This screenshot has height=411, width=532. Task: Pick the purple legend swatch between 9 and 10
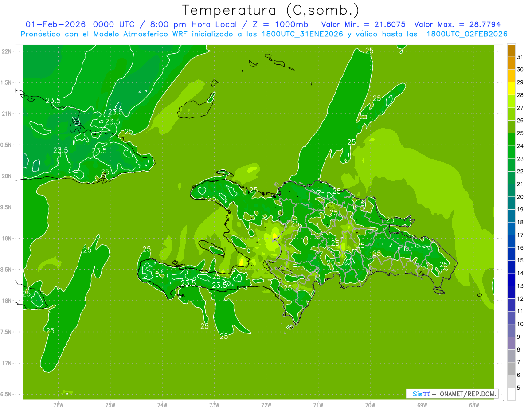[x=511, y=331]
